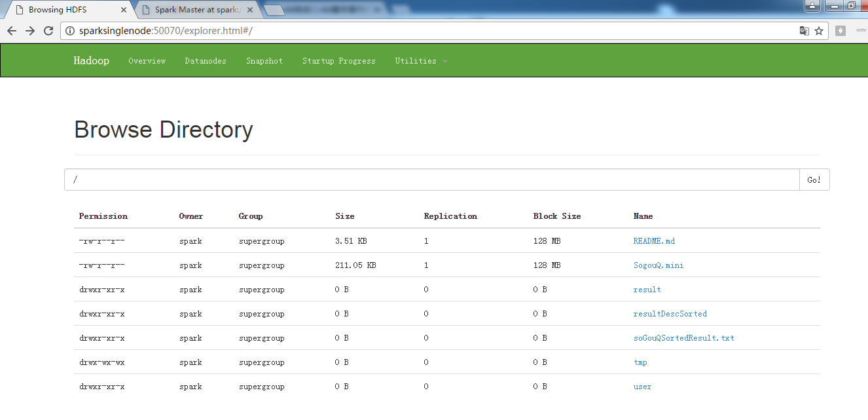Select the drwxr-xr-x permission in resultDescSorted row

coord(102,314)
